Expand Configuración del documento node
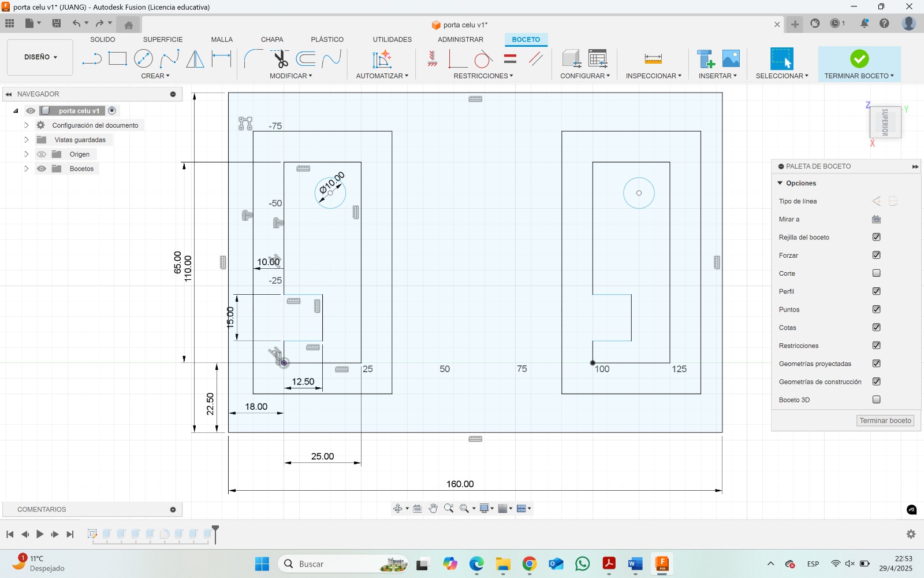 [x=26, y=125]
